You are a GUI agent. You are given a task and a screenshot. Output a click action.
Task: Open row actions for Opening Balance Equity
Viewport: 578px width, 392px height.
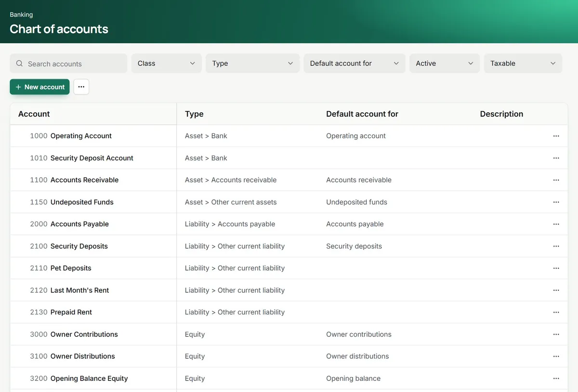pos(556,379)
